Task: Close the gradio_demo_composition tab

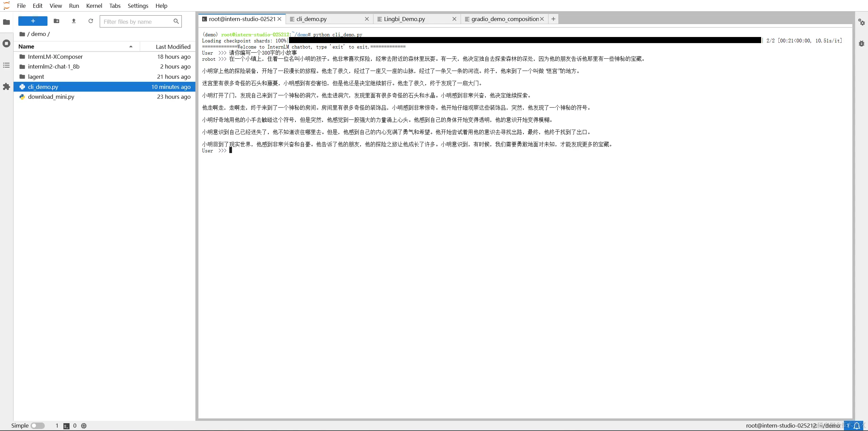Action: 542,19
